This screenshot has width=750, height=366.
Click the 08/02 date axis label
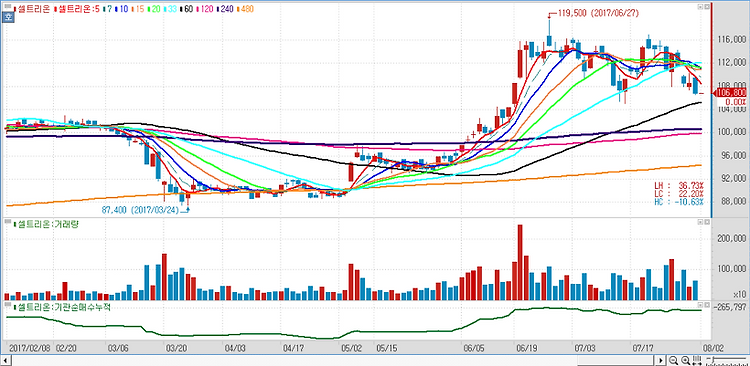[713, 348]
